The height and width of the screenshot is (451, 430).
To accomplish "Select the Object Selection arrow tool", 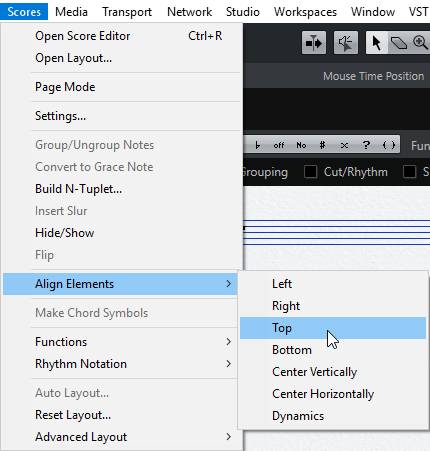I will pos(377,43).
